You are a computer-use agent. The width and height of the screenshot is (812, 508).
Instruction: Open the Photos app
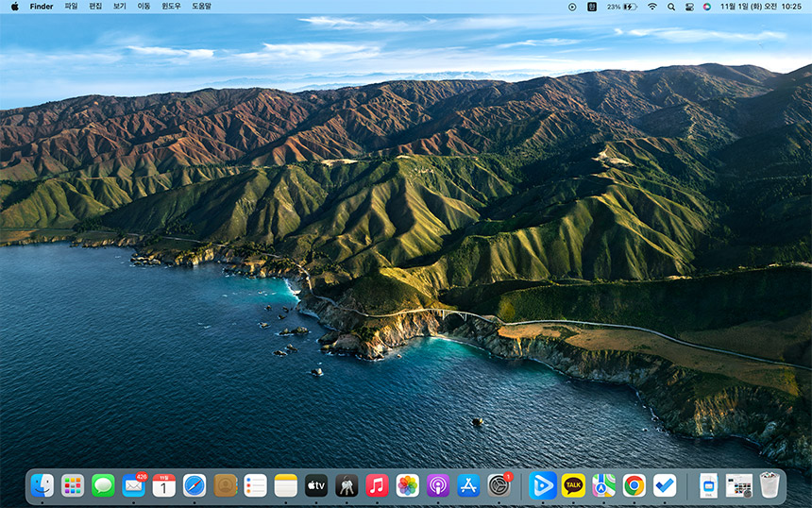(408, 485)
